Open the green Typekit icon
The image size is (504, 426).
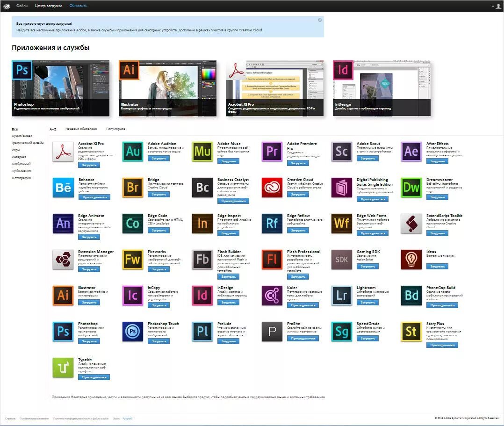(63, 368)
